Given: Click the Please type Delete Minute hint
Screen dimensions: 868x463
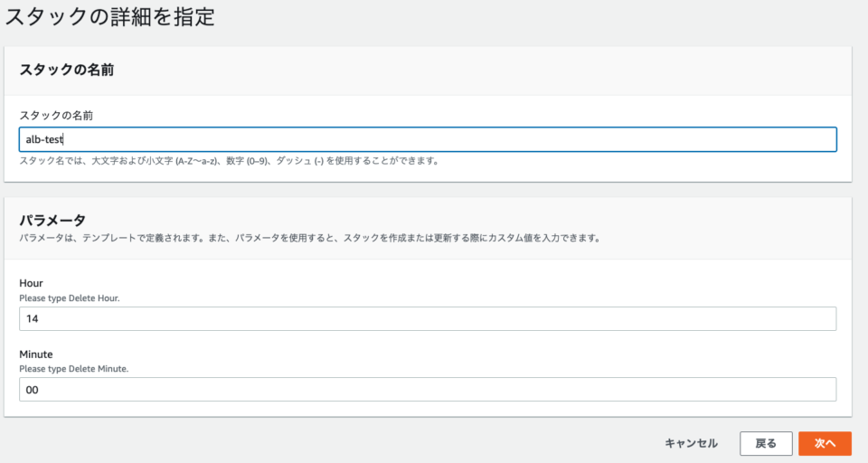Looking at the screenshot, I should coord(73,369).
